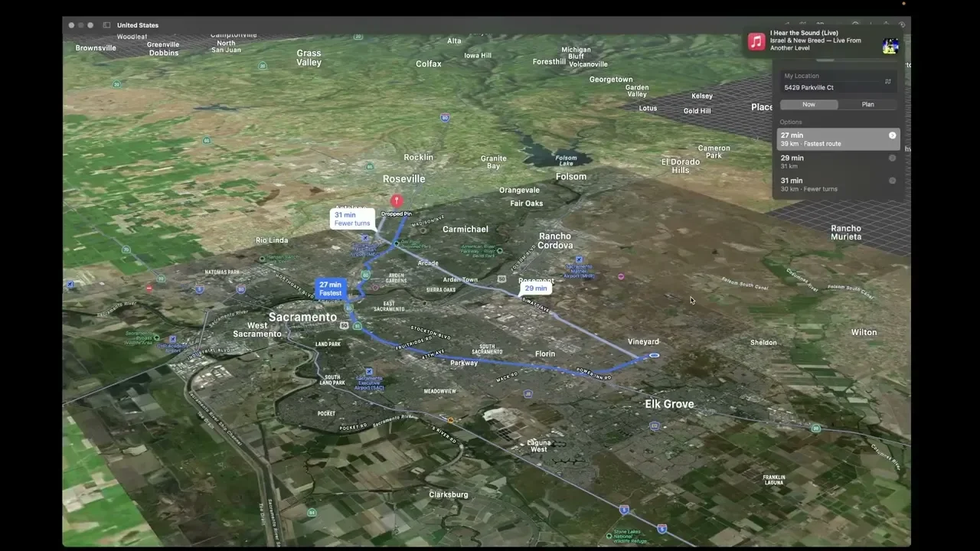The image size is (980, 551).
Task: Click the El Dorado Hills label
Action: (x=681, y=166)
